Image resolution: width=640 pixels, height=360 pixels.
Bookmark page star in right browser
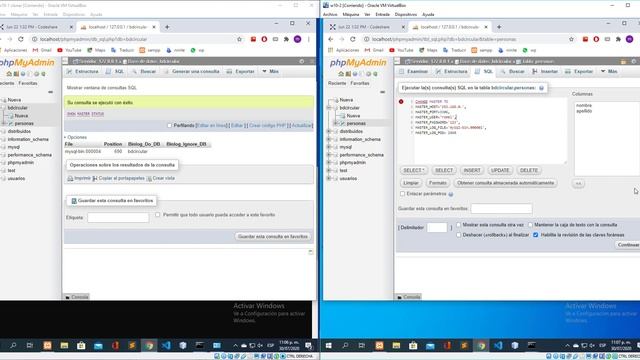click(x=571, y=39)
